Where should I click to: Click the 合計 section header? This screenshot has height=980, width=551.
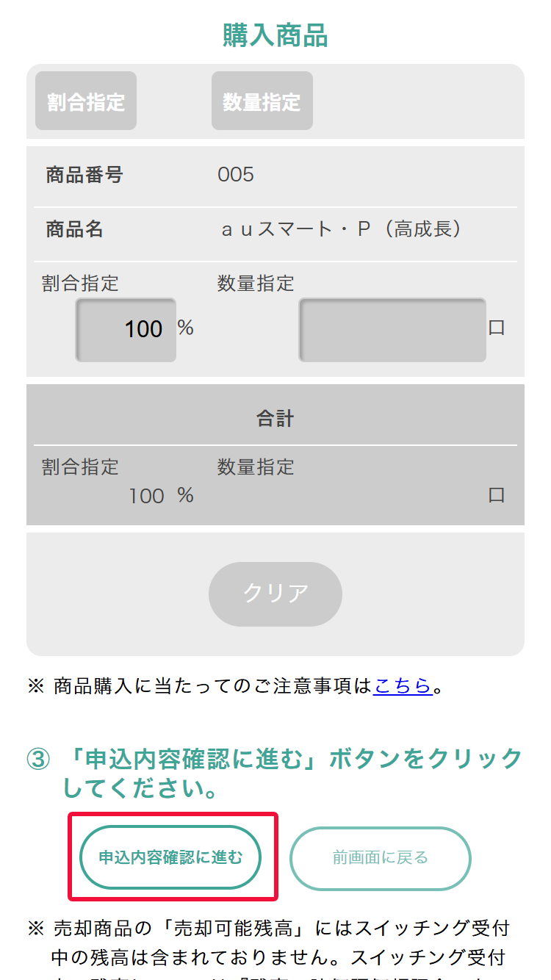tap(275, 419)
